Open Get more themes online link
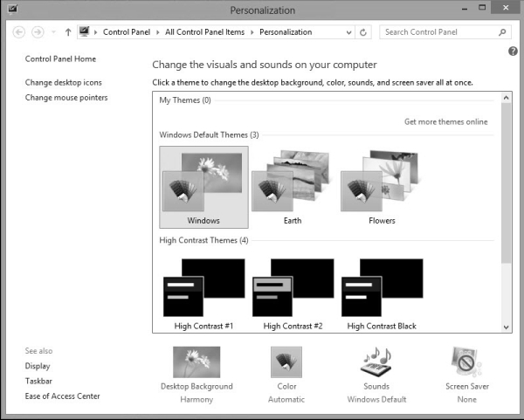 coord(445,121)
